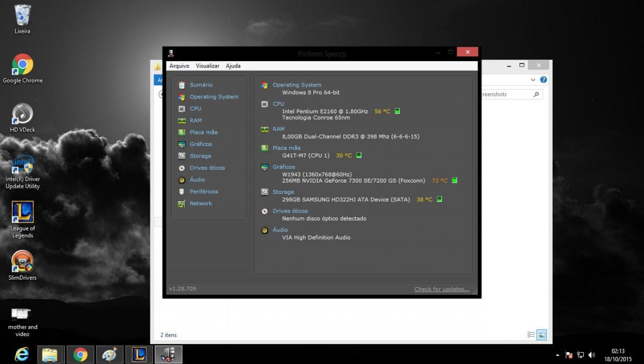Open Storage section in sidebar
This screenshot has height=364, width=644.
[200, 156]
